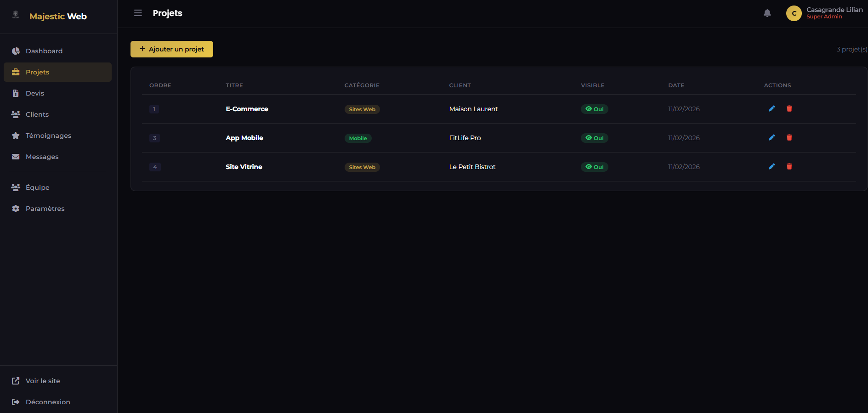Edit the Site Vitrine project
868x413 pixels.
[772, 167]
